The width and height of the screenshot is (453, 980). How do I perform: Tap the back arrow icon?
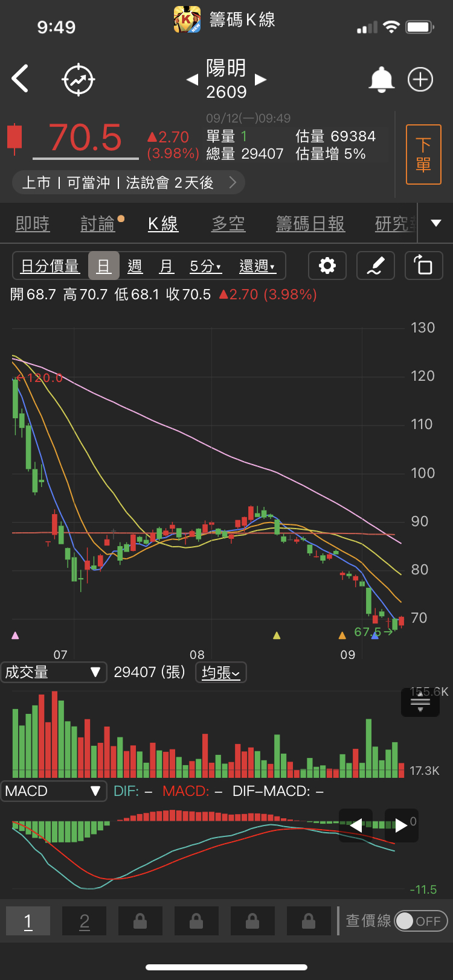pyautogui.click(x=20, y=79)
